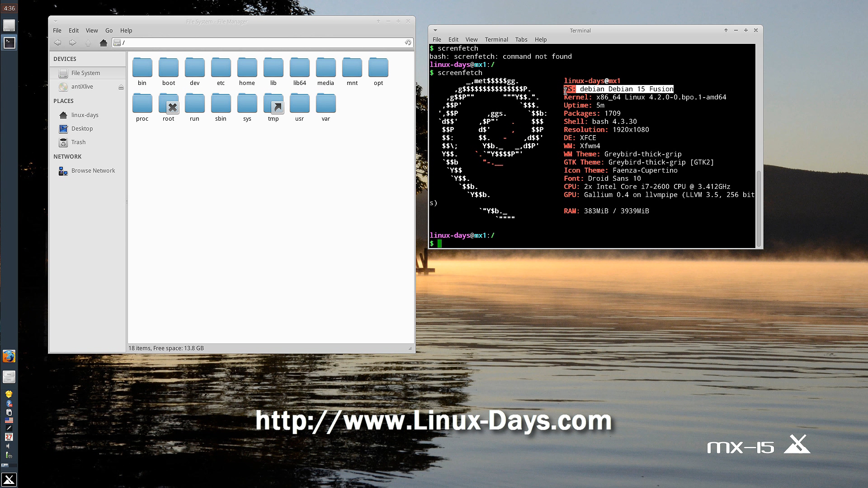Switch to Terminal task in the panel

pyautogui.click(x=9, y=43)
